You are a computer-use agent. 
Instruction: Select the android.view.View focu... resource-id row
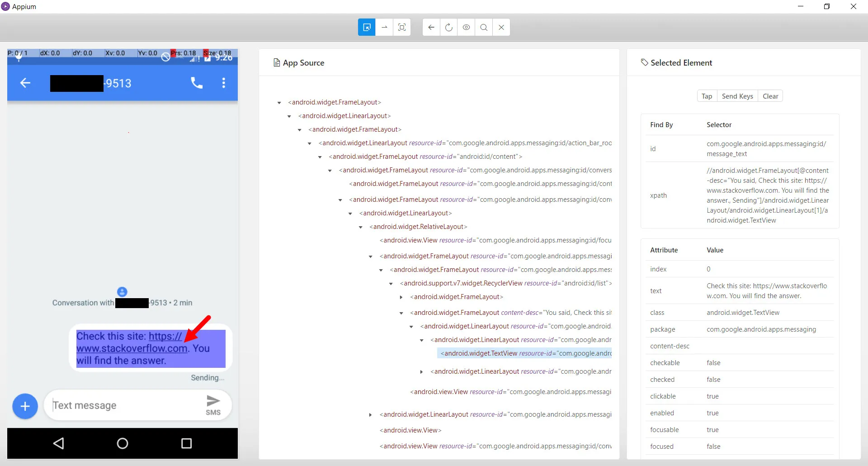[495, 240]
